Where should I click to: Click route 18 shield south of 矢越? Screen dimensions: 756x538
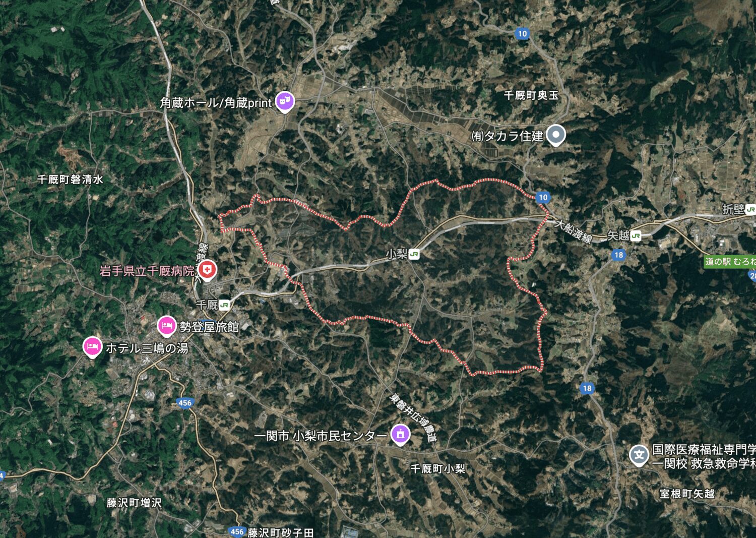tap(619, 255)
